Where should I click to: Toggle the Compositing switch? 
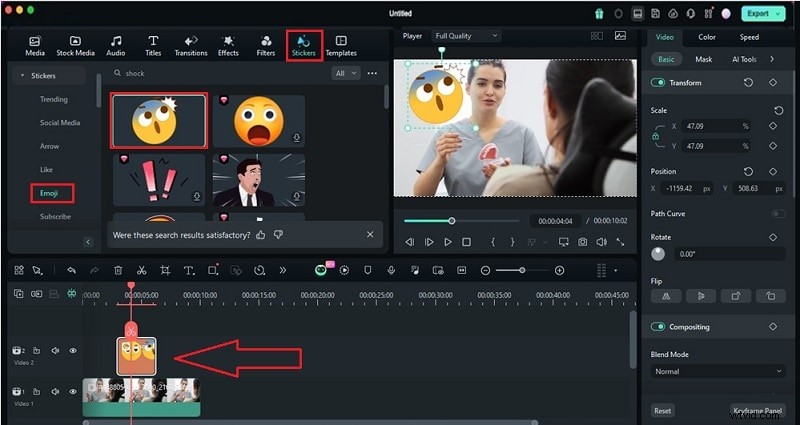coord(658,327)
